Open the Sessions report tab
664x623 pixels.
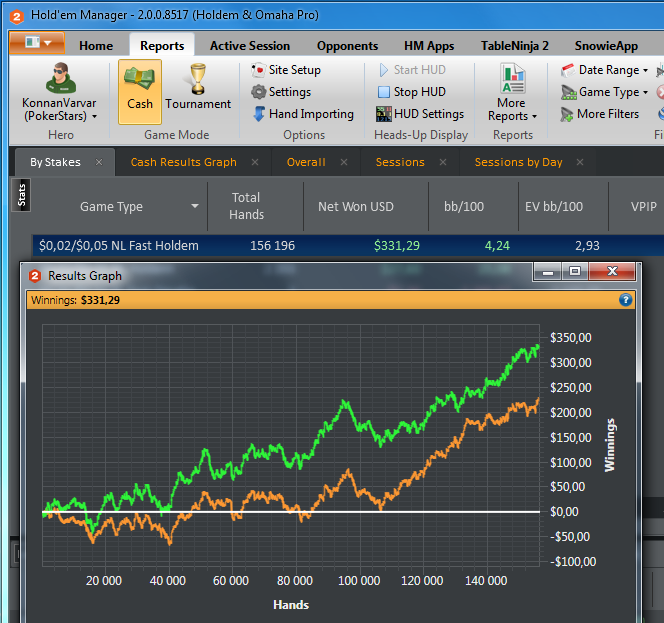(400, 162)
